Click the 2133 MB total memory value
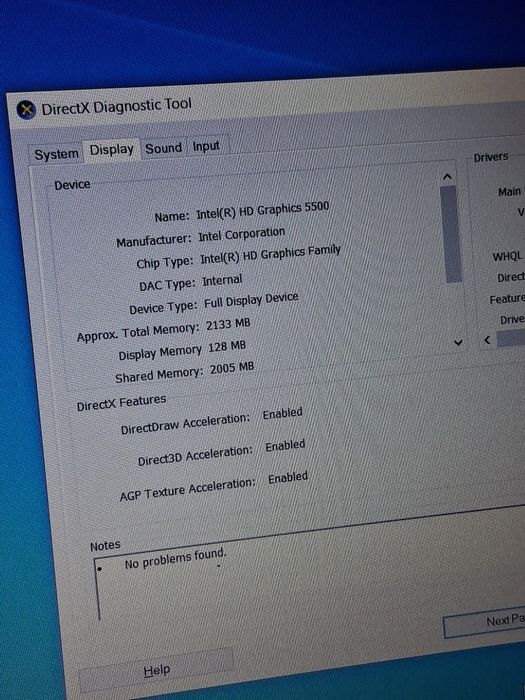 [228, 325]
